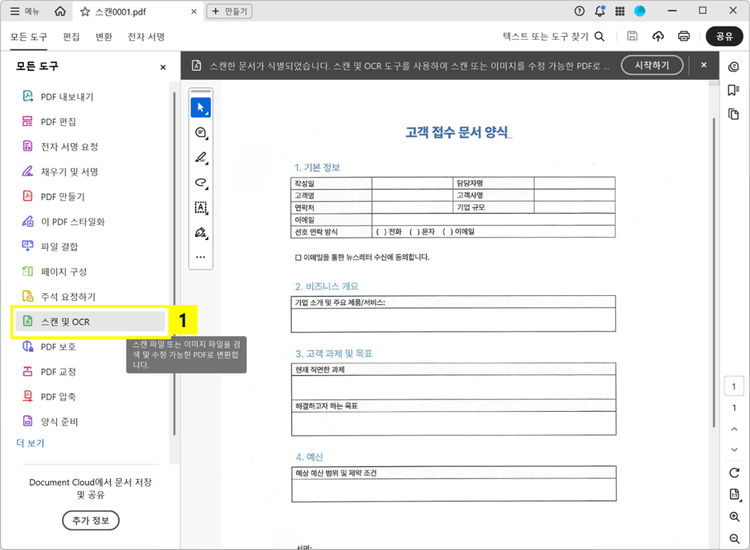Click the save disk icon
Screen dimensions: 750x550
(x=632, y=36)
